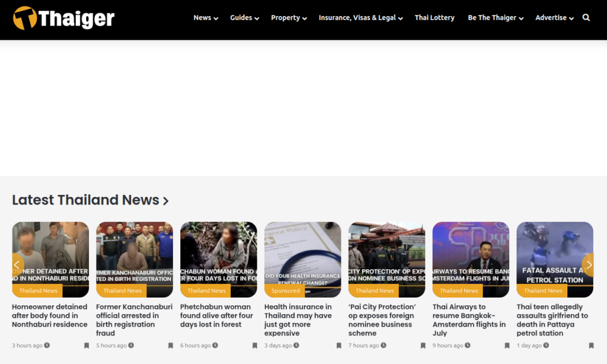Click the '5 hours ago' timestamp
The width and height of the screenshot is (607, 364).
(x=111, y=346)
